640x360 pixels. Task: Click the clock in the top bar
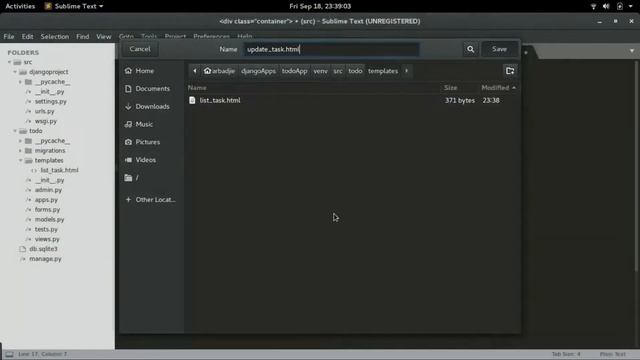[x=320, y=6]
